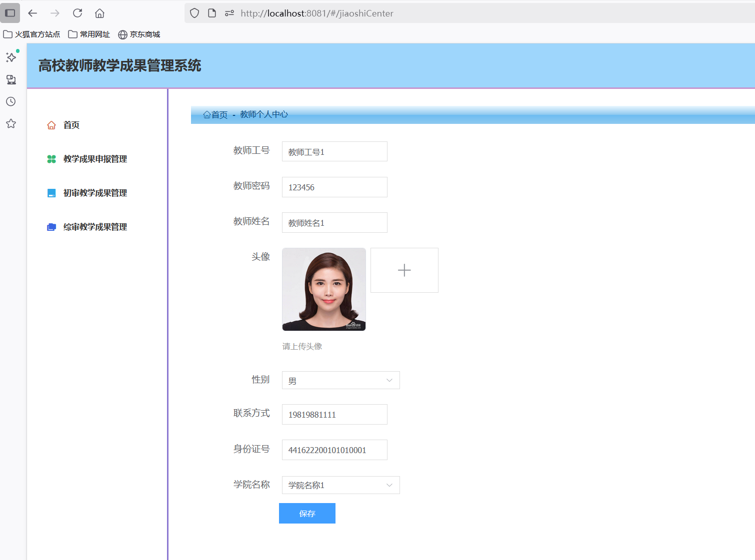
Task: Open the sidebar history clock icon
Action: click(11, 101)
